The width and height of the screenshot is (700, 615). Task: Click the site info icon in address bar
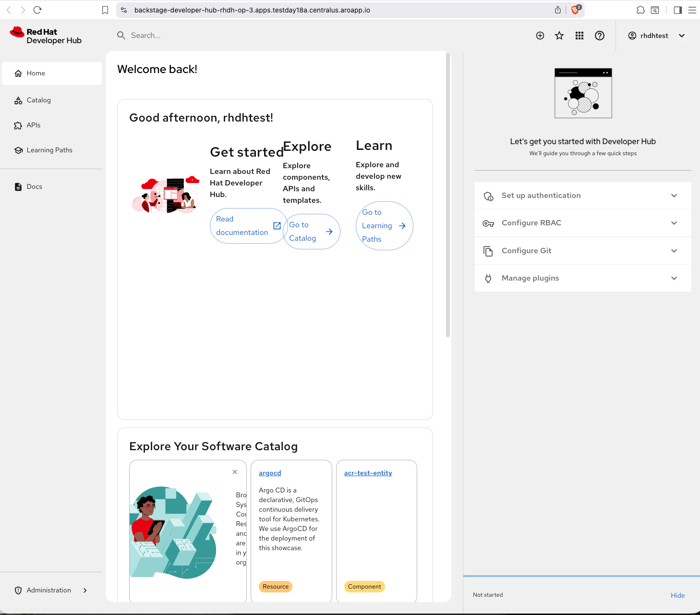coord(124,10)
